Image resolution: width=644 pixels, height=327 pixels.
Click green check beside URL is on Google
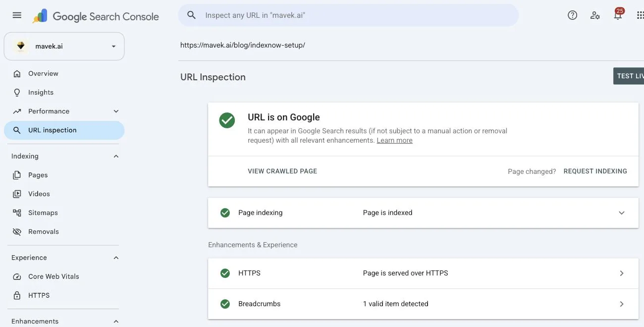[227, 120]
